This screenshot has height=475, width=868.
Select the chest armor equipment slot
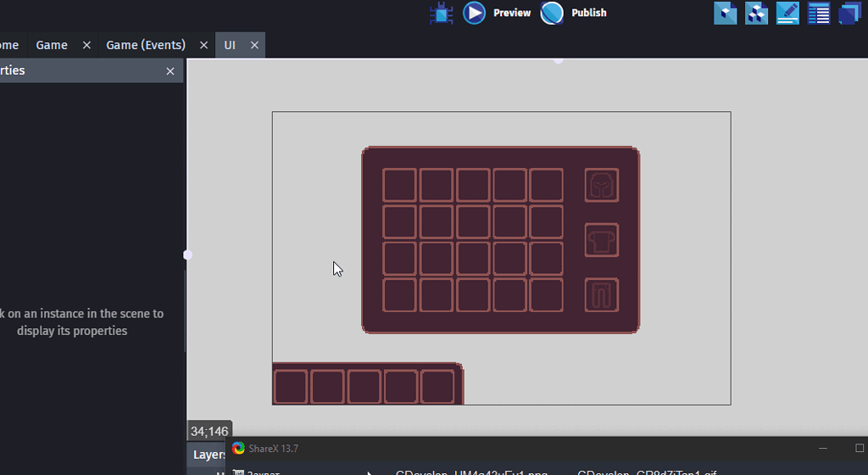point(602,240)
